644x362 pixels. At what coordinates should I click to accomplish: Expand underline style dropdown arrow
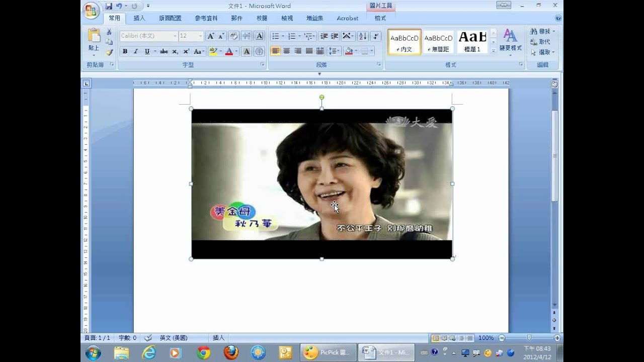[154, 51]
